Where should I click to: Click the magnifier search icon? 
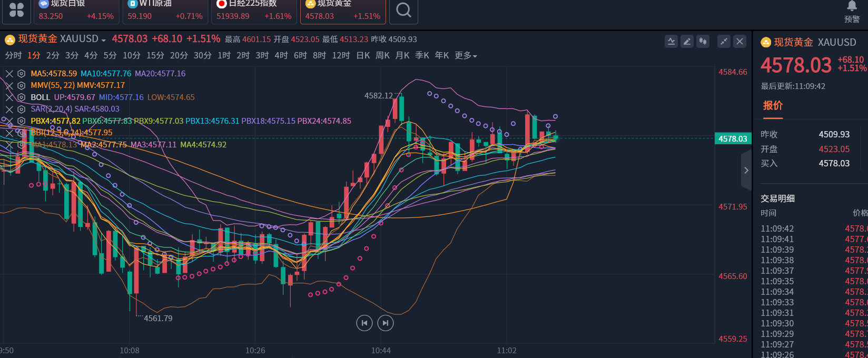[403, 11]
